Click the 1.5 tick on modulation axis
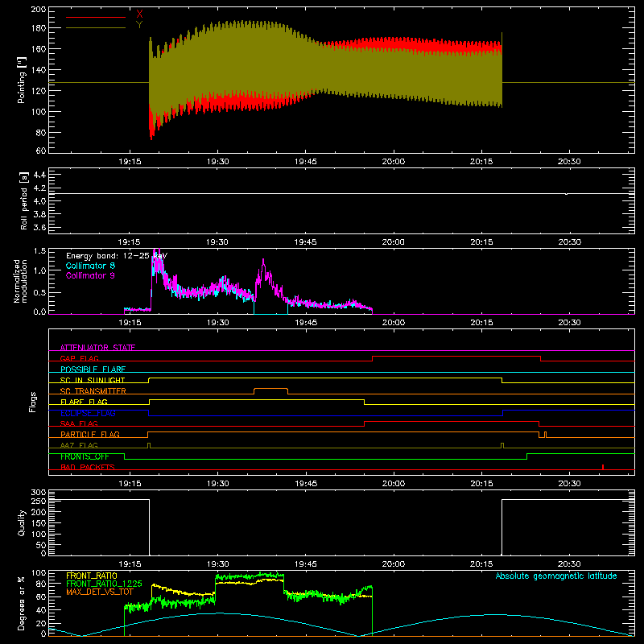This screenshot has height=644, width=644. [x=39, y=251]
